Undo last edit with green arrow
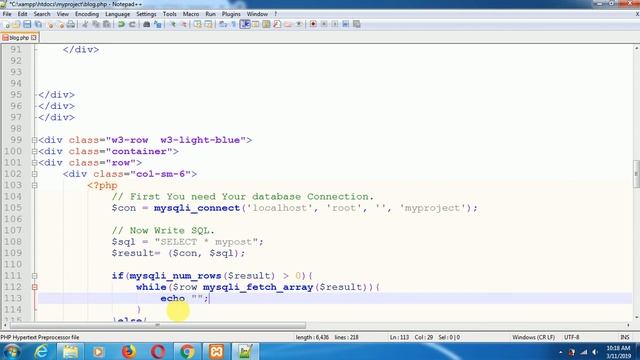The image size is (640, 360). click(x=121, y=24)
